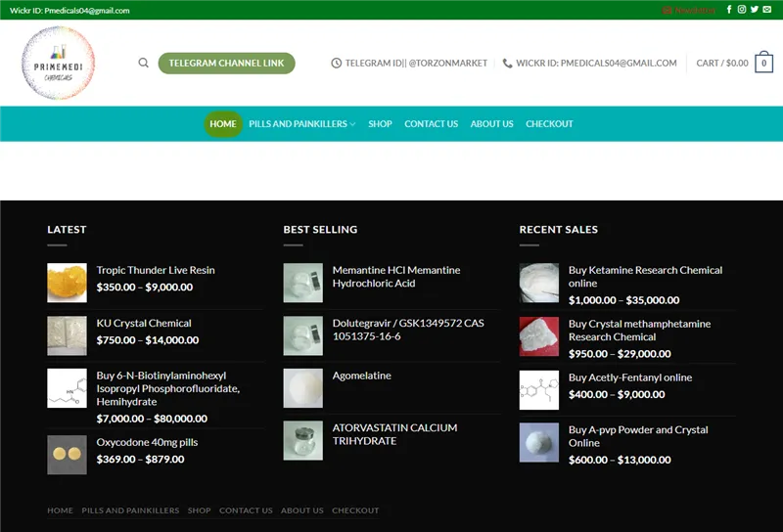Click the PrimeMedi Chemicals logo
This screenshot has width=783, height=532.
click(x=59, y=63)
